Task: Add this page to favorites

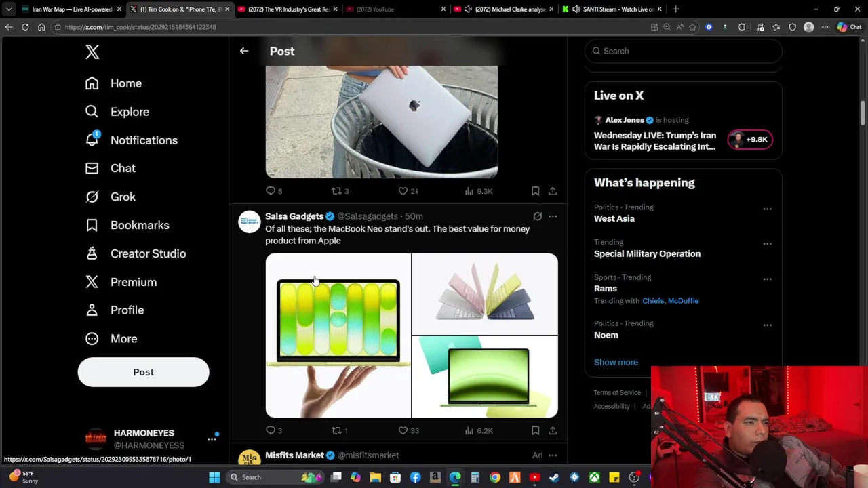Action: (692, 27)
